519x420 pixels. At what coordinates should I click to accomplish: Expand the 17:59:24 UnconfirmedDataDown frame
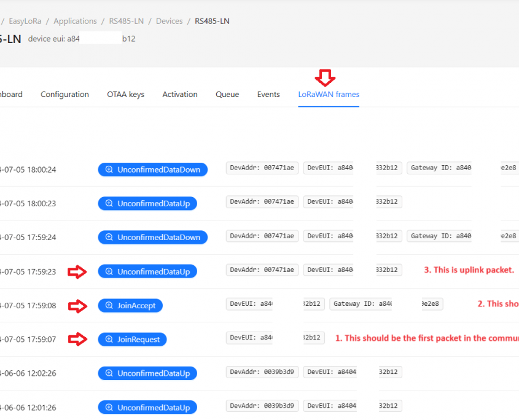[x=152, y=237]
